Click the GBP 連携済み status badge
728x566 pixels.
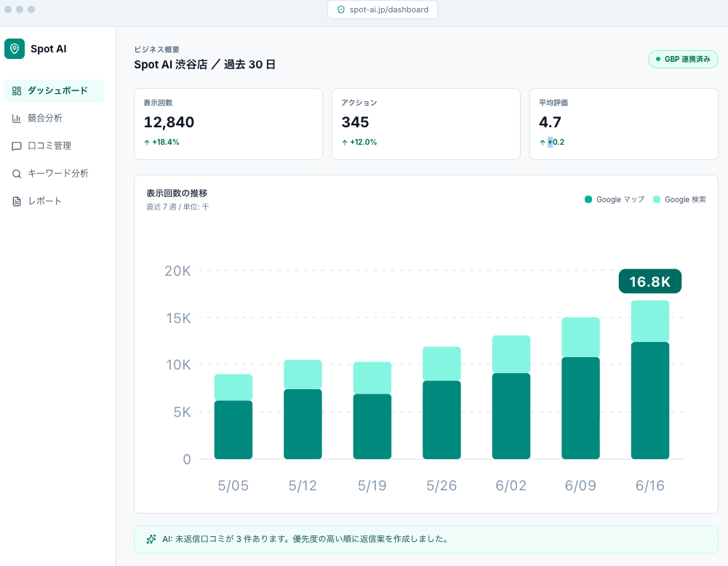pyautogui.click(x=683, y=59)
